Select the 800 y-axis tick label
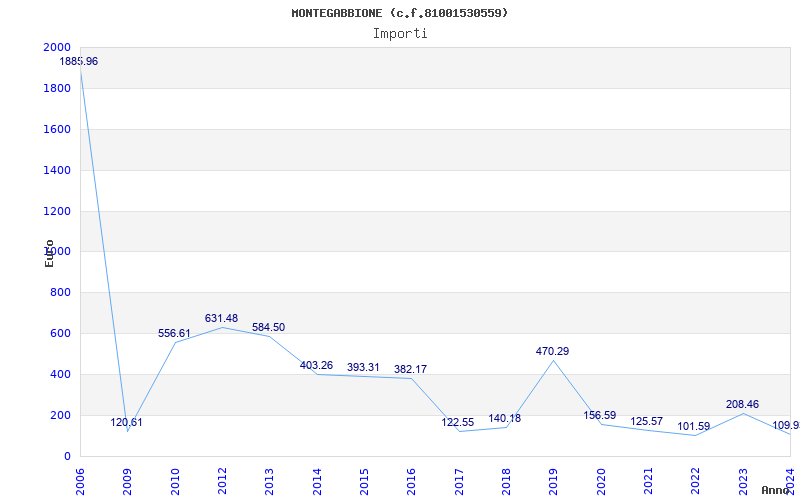800x500 pixels. pyautogui.click(x=61, y=292)
